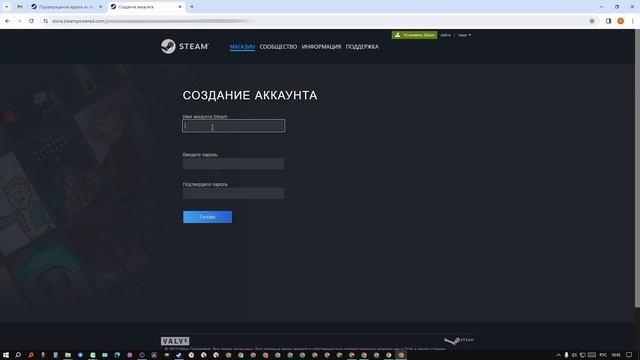Click the enter password field
This screenshot has height=360, width=640.
pyautogui.click(x=233, y=164)
